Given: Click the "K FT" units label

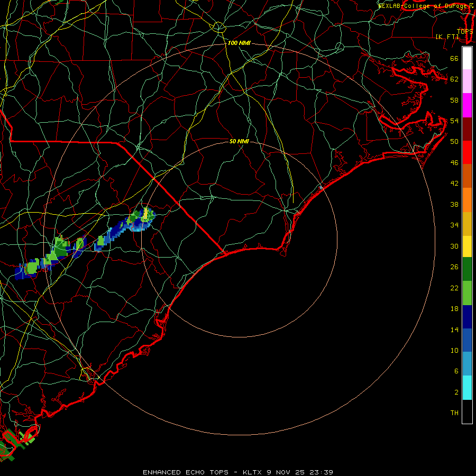Looking at the screenshot, I should point(447,36).
